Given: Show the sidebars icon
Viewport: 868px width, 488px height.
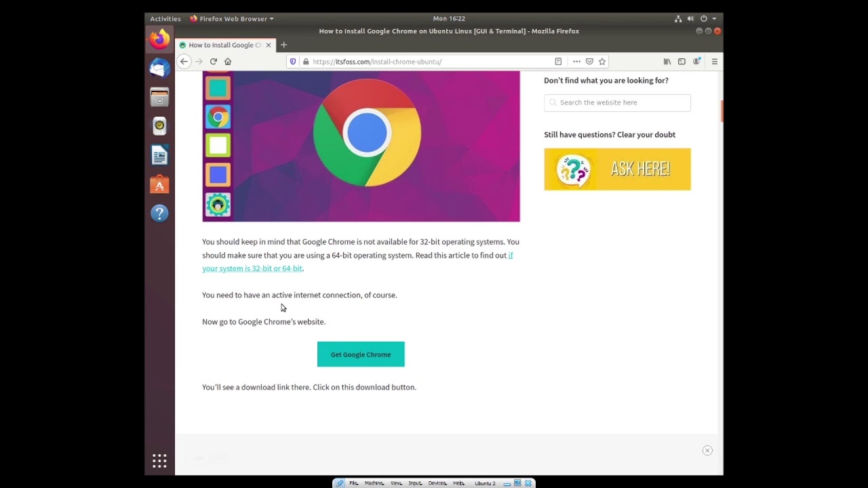Looking at the screenshot, I should 682,62.
